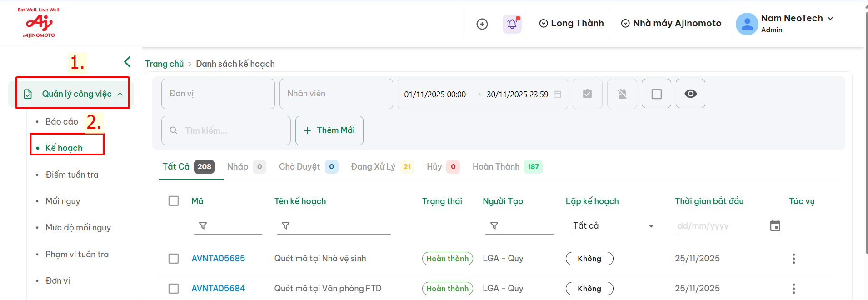Click the filter icon under Người Tạo
This screenshot has height=300, width=868.
(x=494, y=225)
